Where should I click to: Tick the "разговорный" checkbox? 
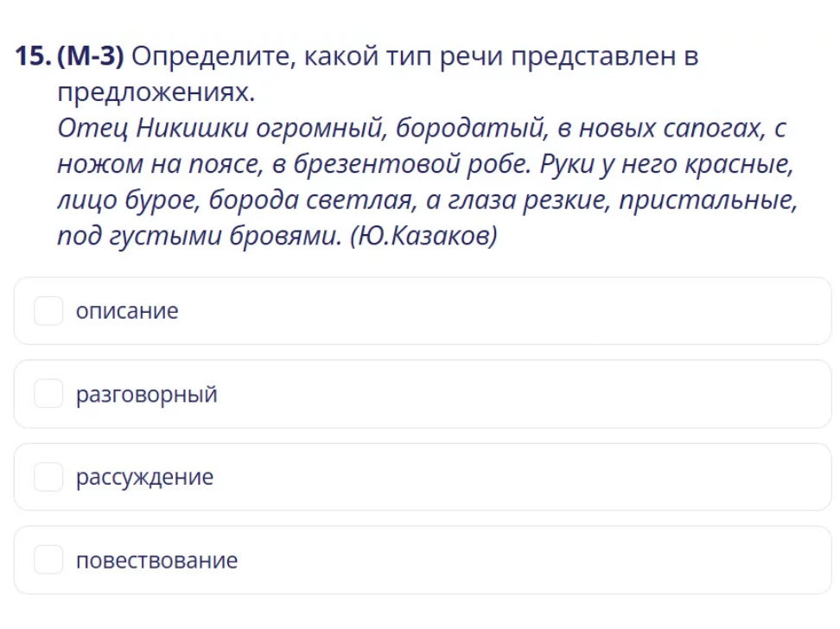click(48, 394)
